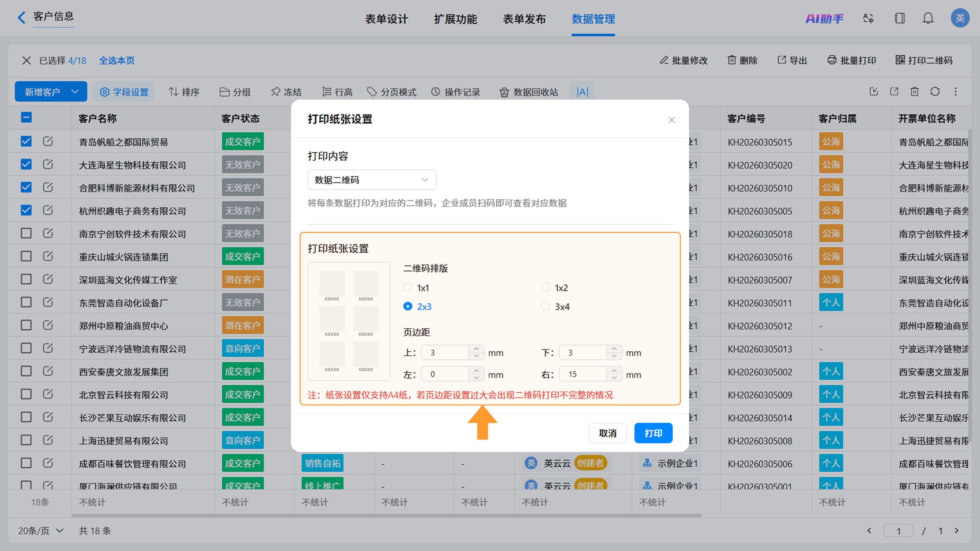Check 重庆山城火锅连锁集团 row checkbox

point(26,256)
